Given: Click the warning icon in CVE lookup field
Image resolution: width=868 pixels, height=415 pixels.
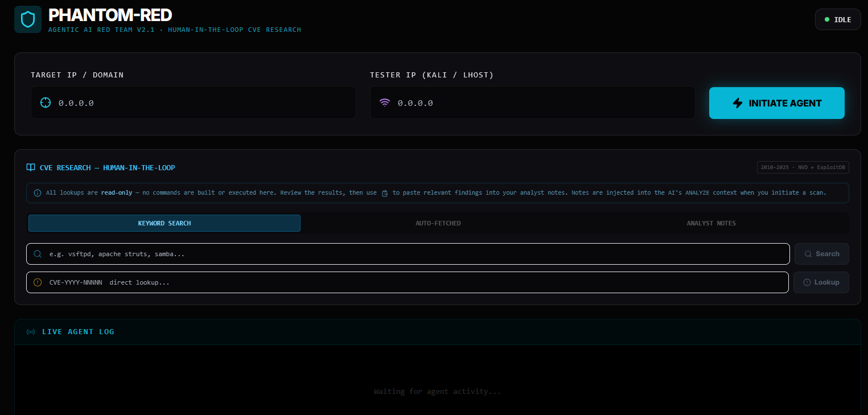Looking at the screenshot, I should pos(38,282).
